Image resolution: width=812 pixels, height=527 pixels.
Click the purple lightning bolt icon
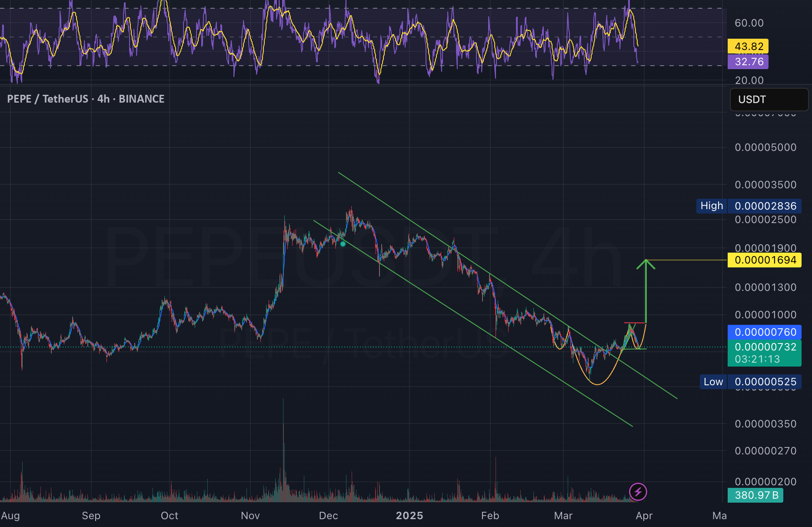(638, 492)
